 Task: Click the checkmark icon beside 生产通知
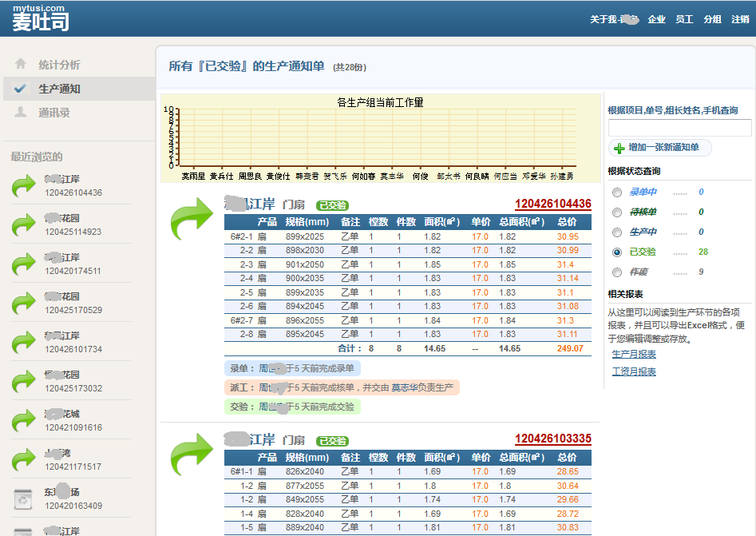pos(21,89)
